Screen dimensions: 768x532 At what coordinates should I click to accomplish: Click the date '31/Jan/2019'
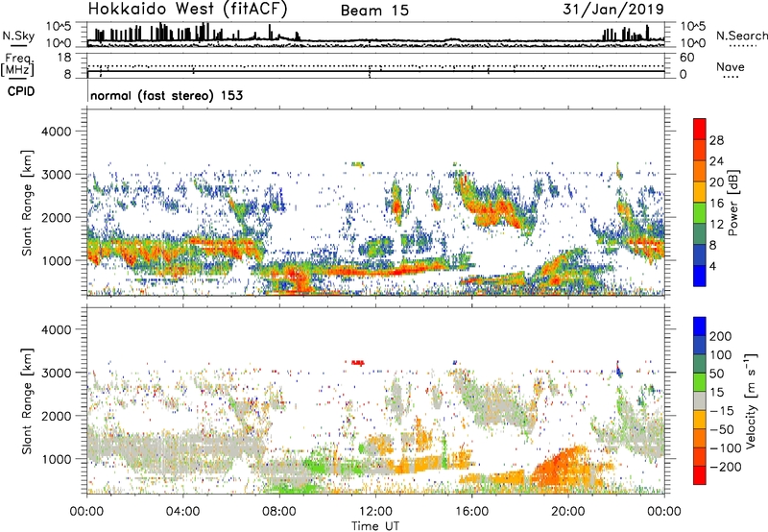(613, 10)
